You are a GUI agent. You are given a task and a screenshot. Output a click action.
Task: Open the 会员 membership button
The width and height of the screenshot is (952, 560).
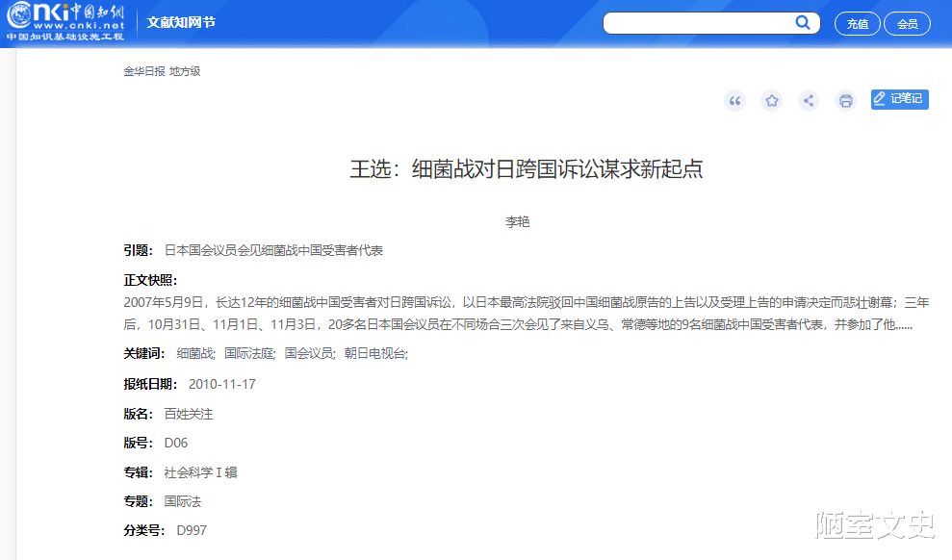tap(907, 24)
